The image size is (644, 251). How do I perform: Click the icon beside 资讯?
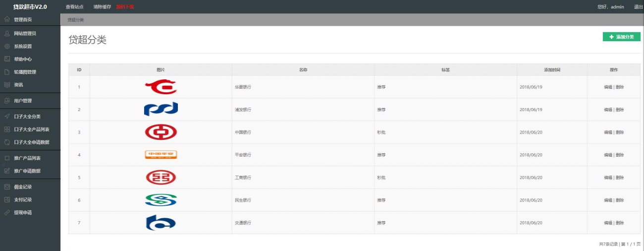[7, 85]
